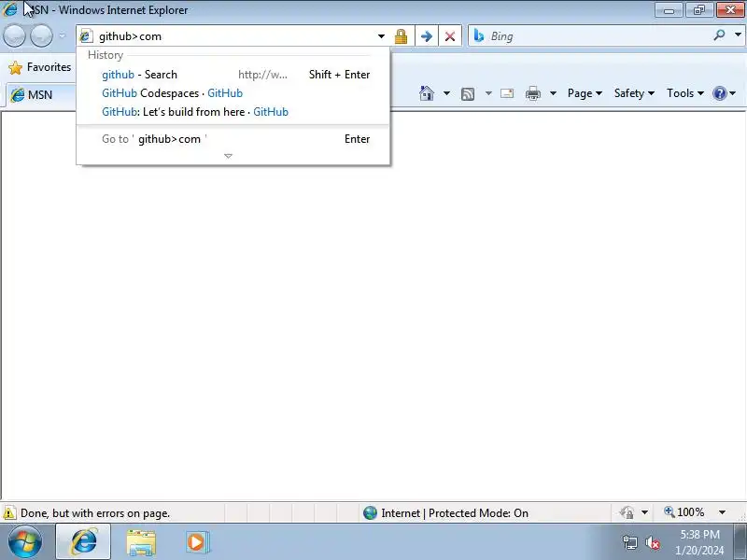Image resolution: width=747 pixels, height=560 pixels.
Task: Open the Tools menu
Action: coord(685,93)
